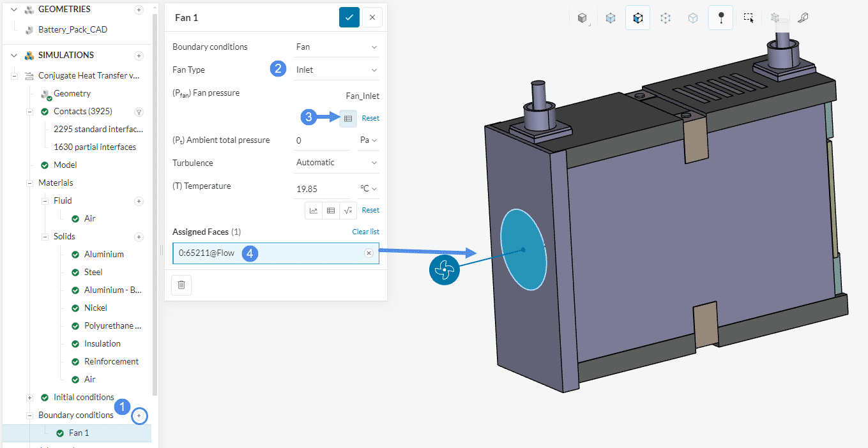
Task: Collapse the Materials tree node
Action: click(29, 183)
